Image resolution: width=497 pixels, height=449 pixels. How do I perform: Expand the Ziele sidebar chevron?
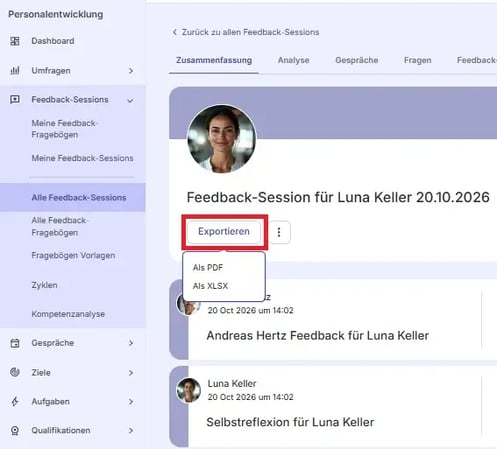[x=131, y=373]
